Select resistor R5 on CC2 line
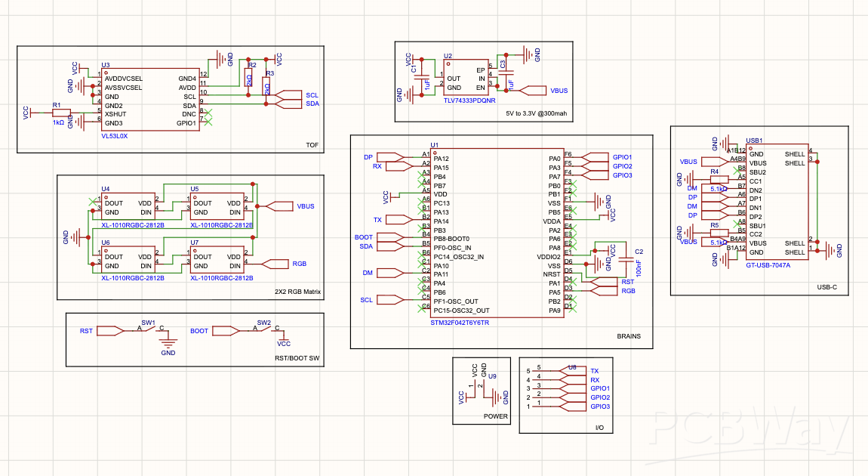Image resolution: width=868 pixels, height=476 pixels. [719, 233]
